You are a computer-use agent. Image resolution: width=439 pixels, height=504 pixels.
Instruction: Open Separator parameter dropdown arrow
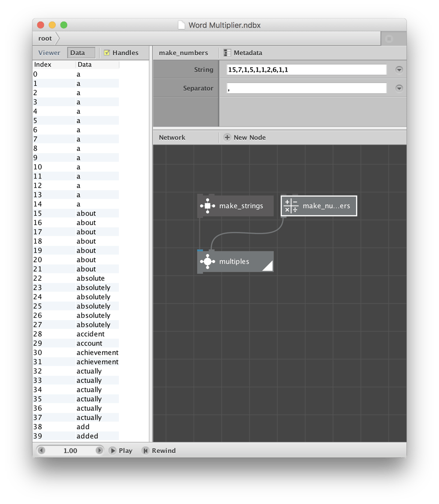399,88
